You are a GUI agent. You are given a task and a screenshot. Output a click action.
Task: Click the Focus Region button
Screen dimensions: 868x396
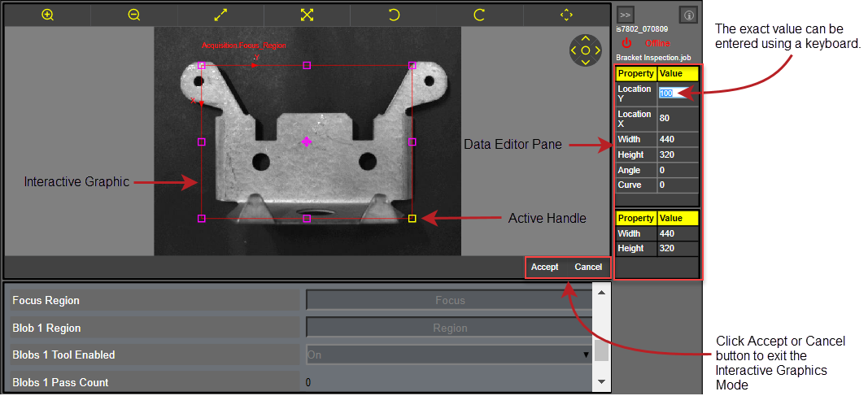click(x=450, y=300)
